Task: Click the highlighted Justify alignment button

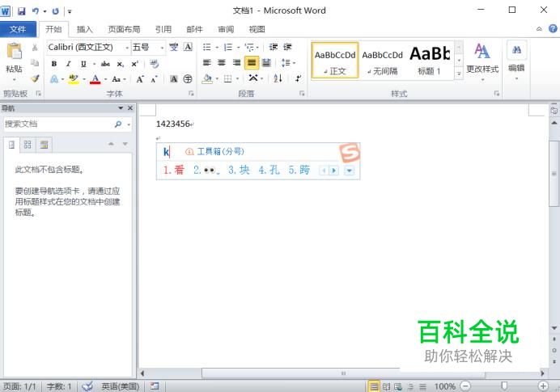Action: click(x=252, y=63)
